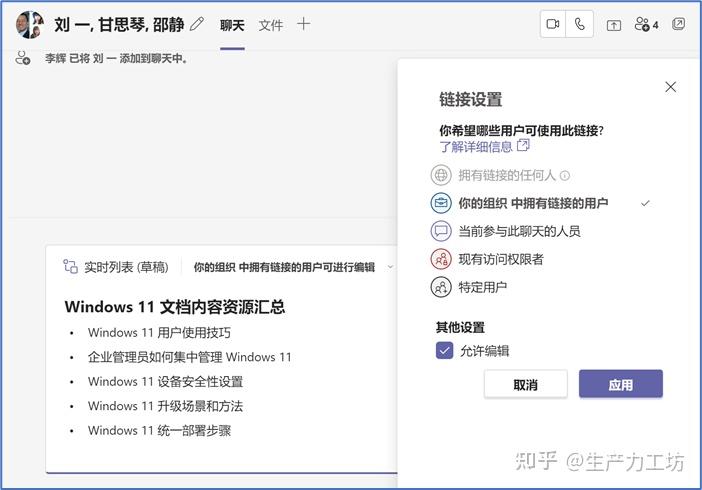Image resolution: width=702 pixels, height=490 pixels.
Task: Click list item Windows 11 升级场景和方法
Action: click(165, 406)
